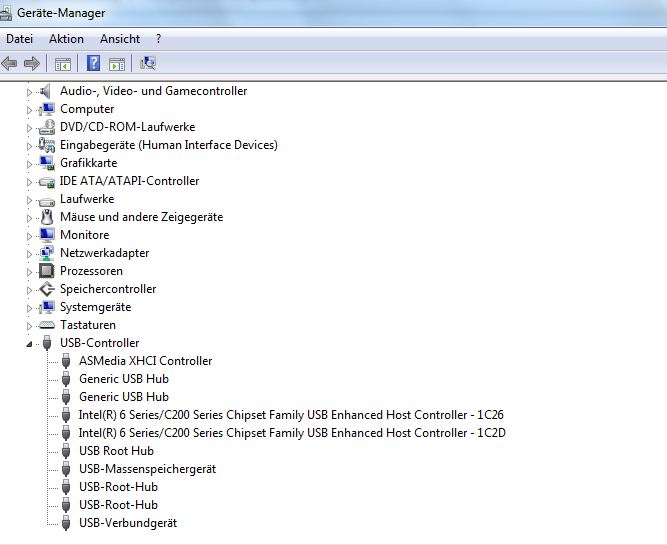Open the ? help menu

click(x=158, y=39)
